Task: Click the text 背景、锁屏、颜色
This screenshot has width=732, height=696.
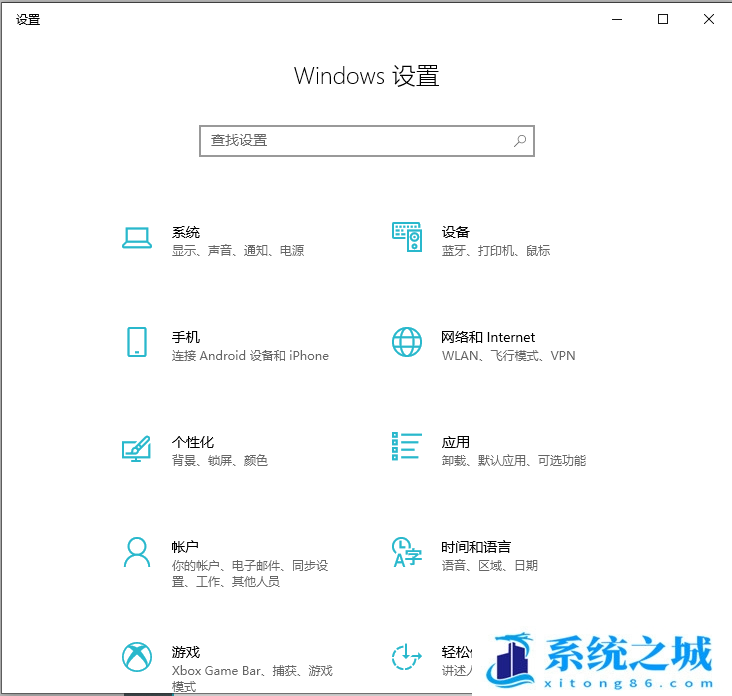Action: tap(220, 461)
